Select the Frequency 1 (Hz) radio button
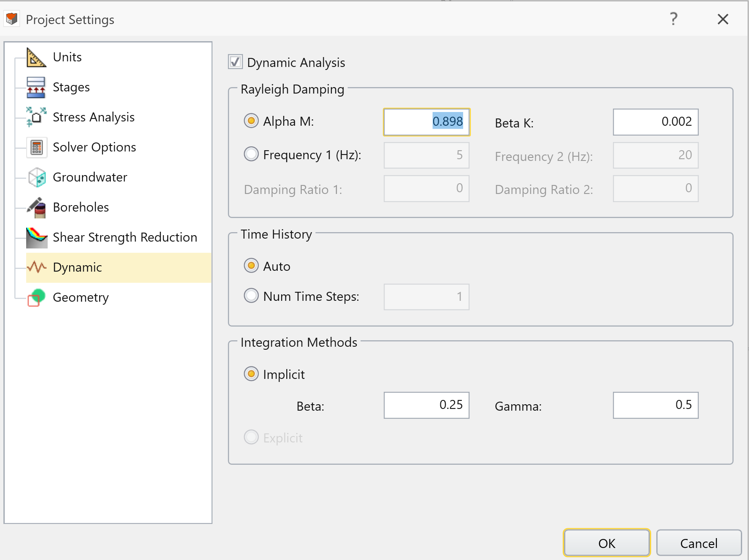The width and height of the screenshot is (749, 560). click(x=251, y=154)
